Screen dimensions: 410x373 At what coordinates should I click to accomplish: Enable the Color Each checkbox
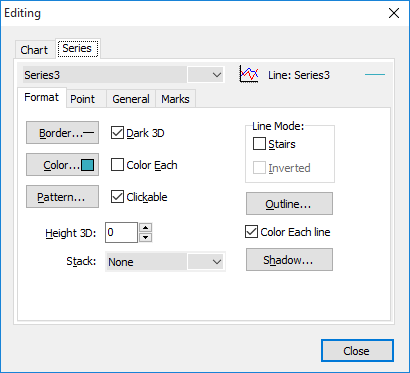(117, 165)
